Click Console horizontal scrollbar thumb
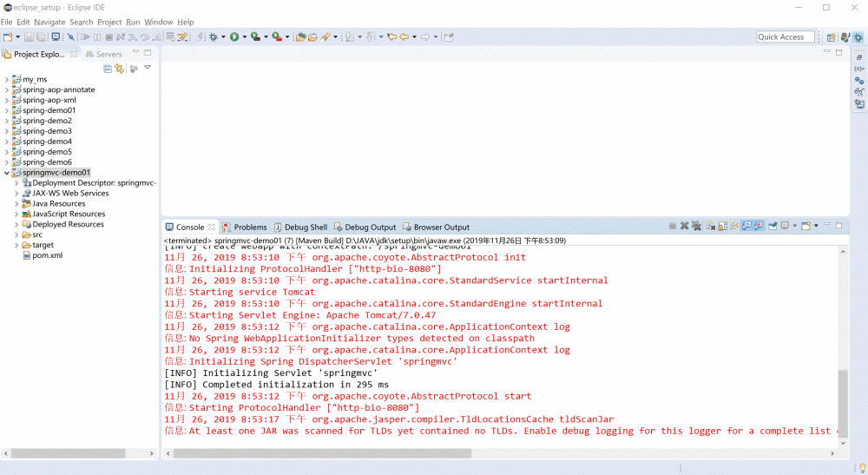The height and width of the screenshot is (475, 868). (322, 453)
